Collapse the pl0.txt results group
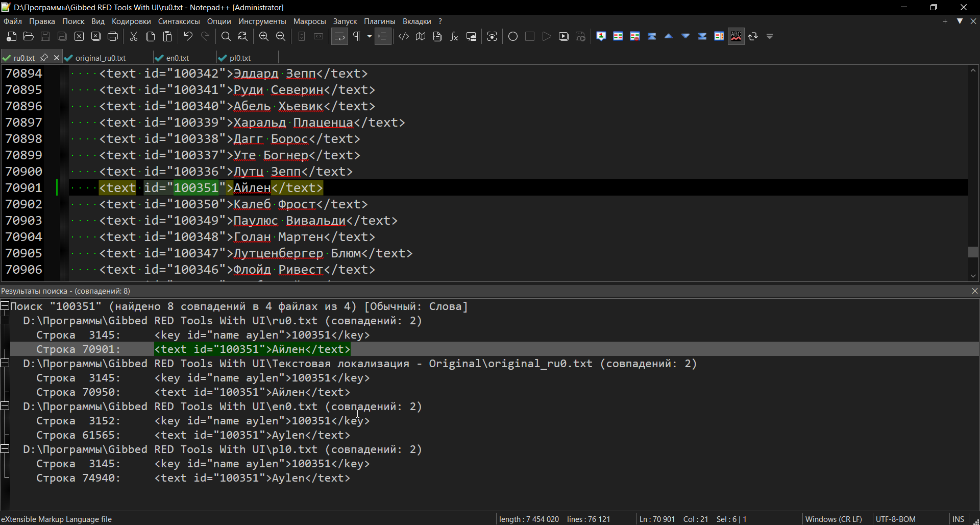980x525 pixels. click(x=5, y=449)
